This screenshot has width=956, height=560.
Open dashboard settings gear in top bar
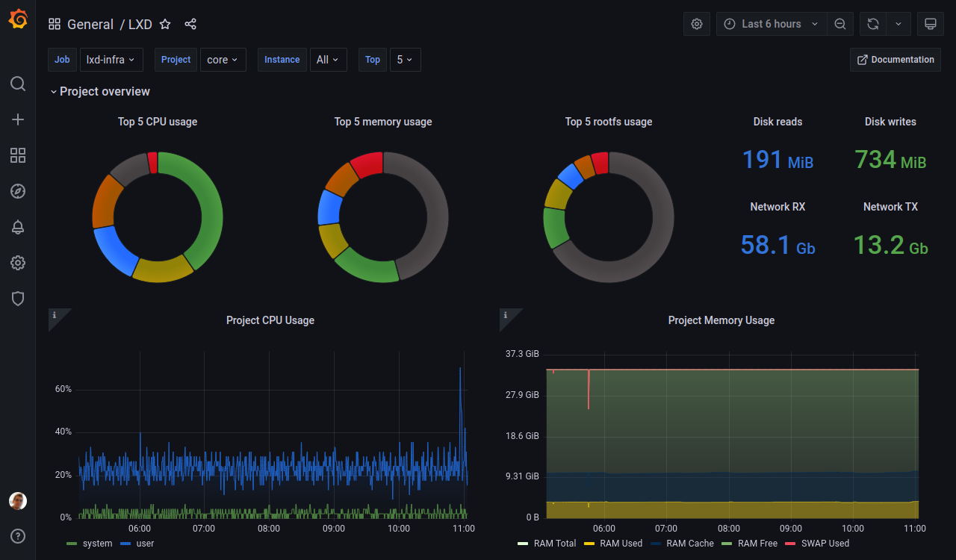tap(697, 24)
